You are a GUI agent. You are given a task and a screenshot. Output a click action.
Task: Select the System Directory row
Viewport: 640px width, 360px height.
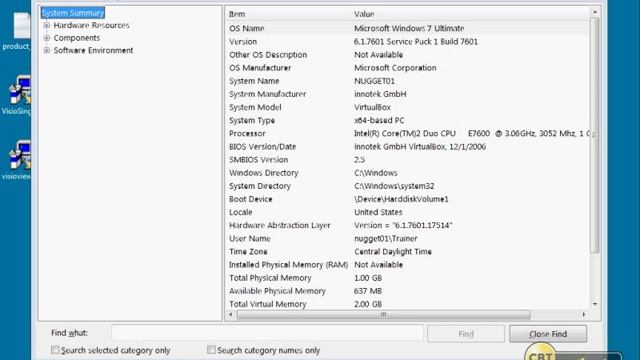tap(407, 186)
